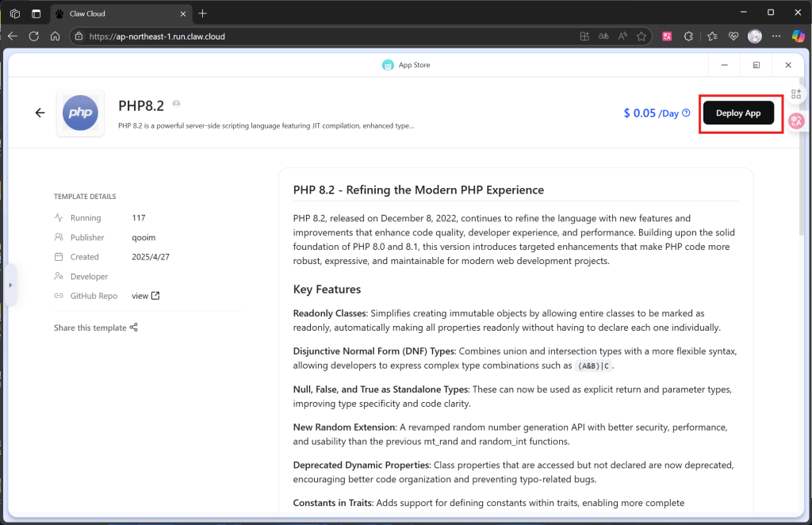812x525 pixels.
Task: Click the Created date 2025/4/27
Action: pos(151,257)
